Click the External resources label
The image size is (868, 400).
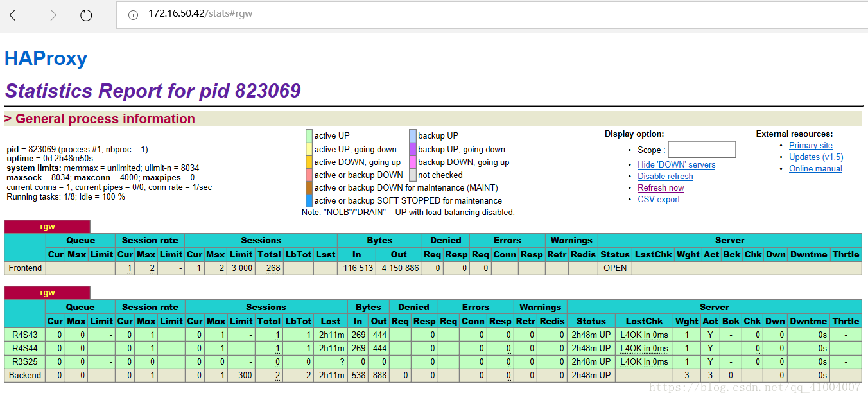pos(794,134)
